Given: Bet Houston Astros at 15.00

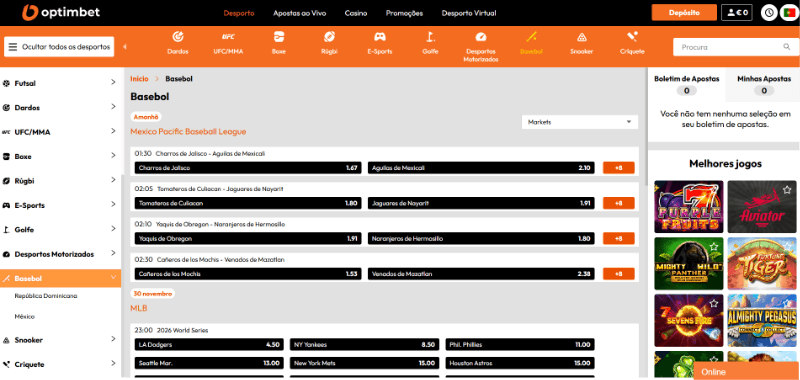Looking at the screenshot, I should pyautogui.click(x=520, y=364).
